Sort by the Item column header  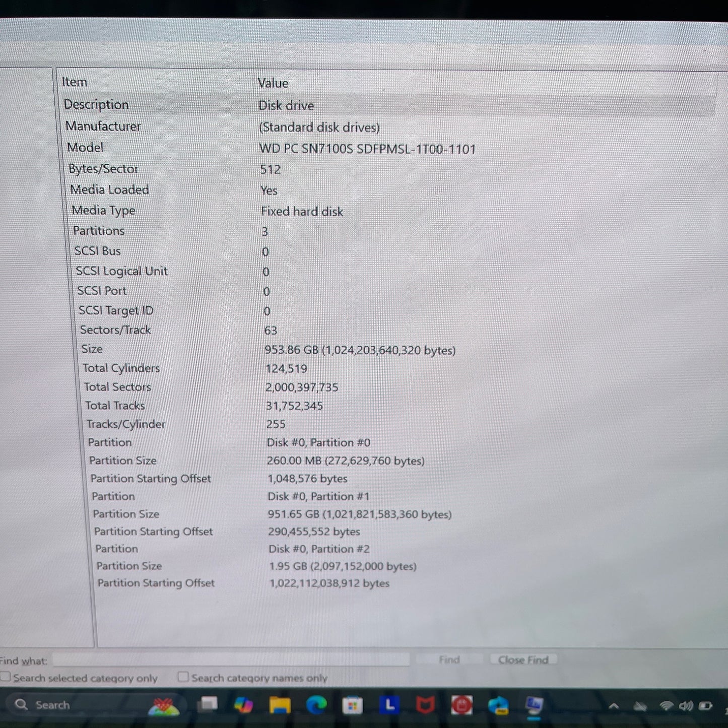[75, 82]
